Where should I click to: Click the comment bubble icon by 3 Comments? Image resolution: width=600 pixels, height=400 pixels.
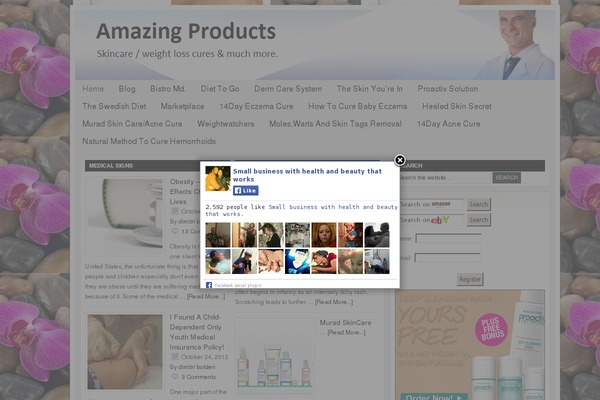tap(175, 377)
